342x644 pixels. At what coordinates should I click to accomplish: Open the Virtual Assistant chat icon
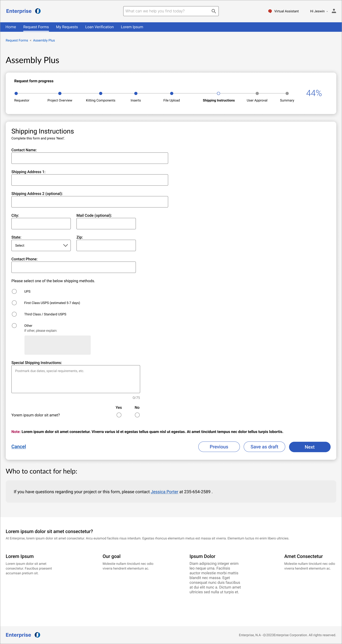pos(270,11)
